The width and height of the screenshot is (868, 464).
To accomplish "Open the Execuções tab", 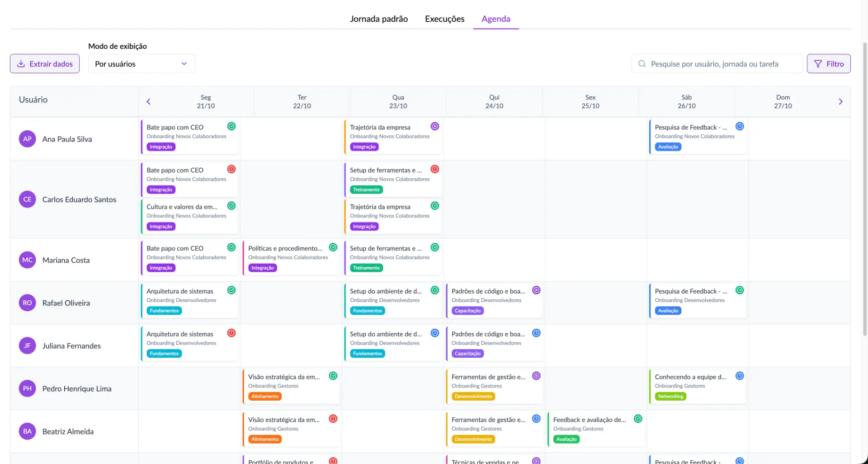I will [444, 19].
